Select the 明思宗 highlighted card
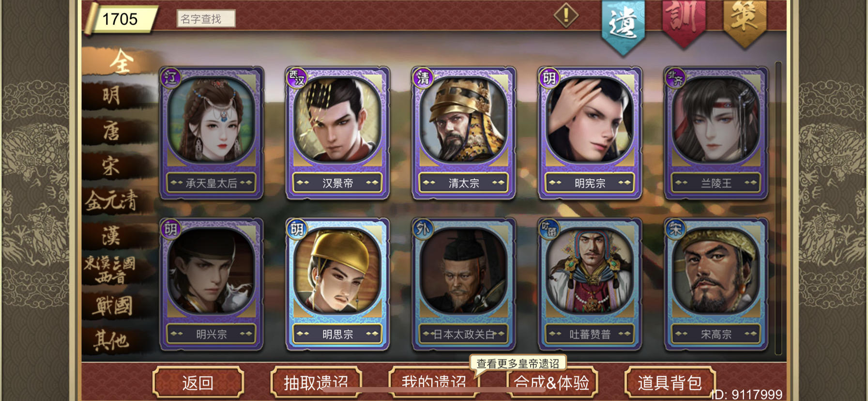This screenshot has width=868, height=401. 337,284
